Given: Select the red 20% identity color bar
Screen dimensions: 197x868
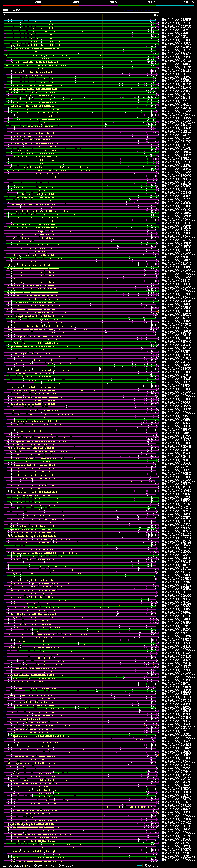Looking at the screenshot, I should coord(22,6).
